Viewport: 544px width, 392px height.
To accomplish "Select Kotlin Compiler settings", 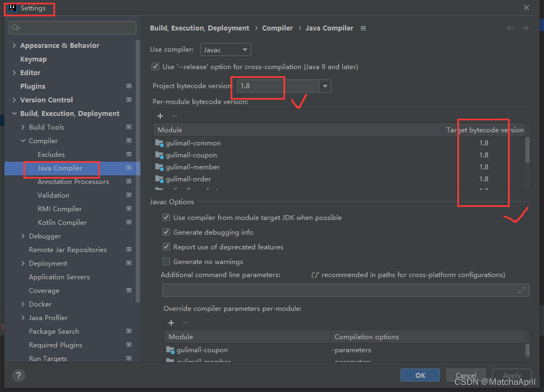I will coord(62,223).
